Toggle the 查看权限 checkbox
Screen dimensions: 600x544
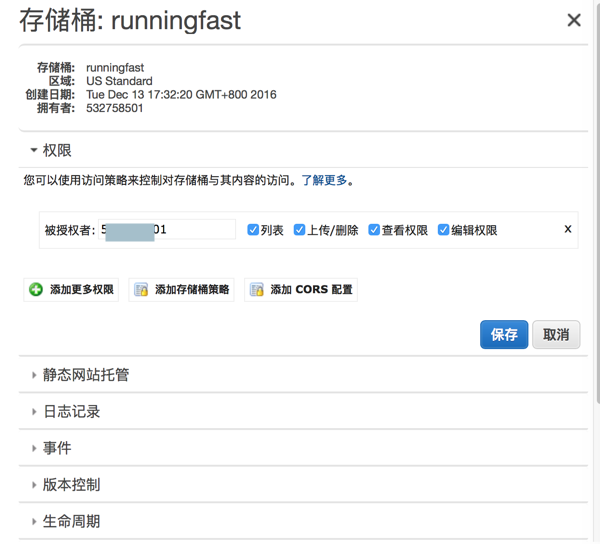click(374, 230)
